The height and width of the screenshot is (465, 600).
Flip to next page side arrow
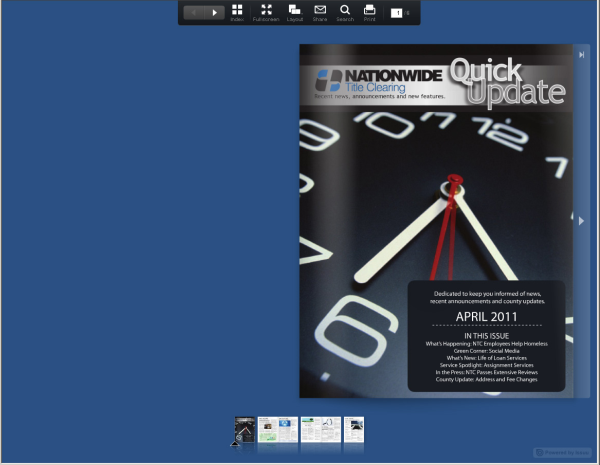click(x=581, y=221)
